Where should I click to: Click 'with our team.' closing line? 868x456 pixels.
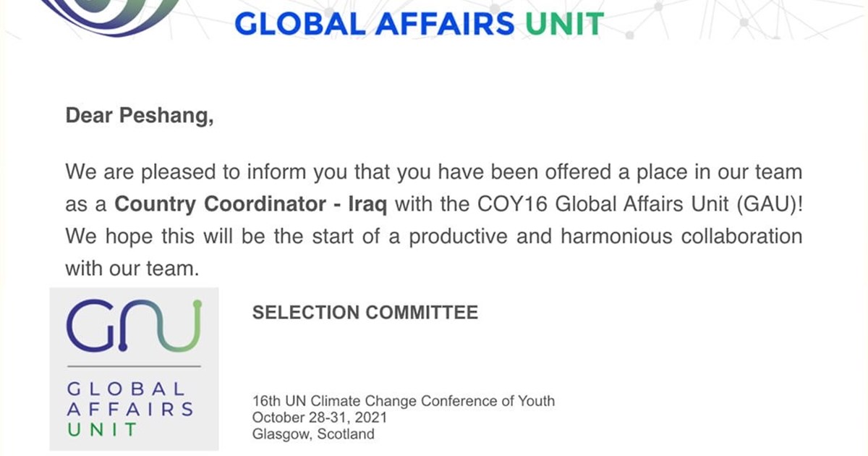coord(131,269)
